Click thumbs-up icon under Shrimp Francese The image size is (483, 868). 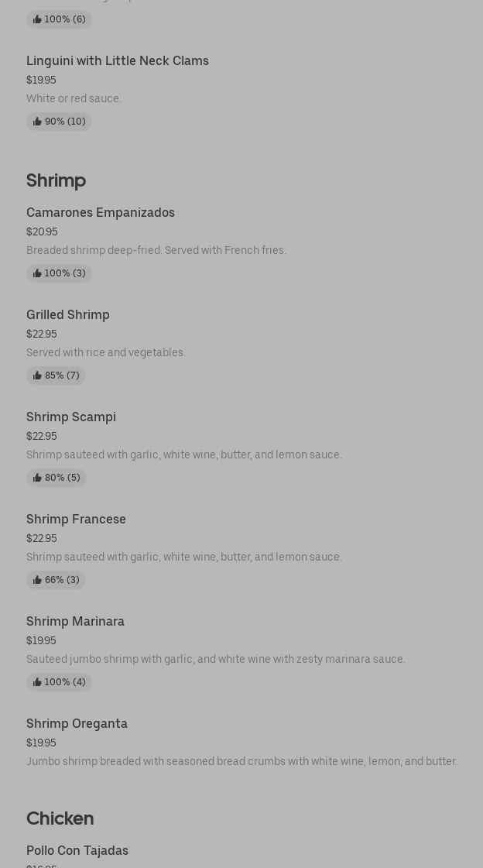[x=37, y=580]
